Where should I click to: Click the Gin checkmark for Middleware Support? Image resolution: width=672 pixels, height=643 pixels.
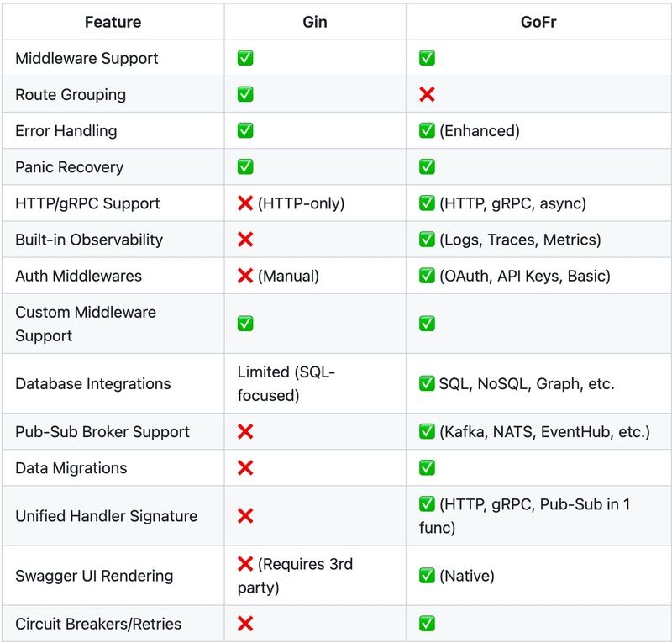(x=245, y=58)
